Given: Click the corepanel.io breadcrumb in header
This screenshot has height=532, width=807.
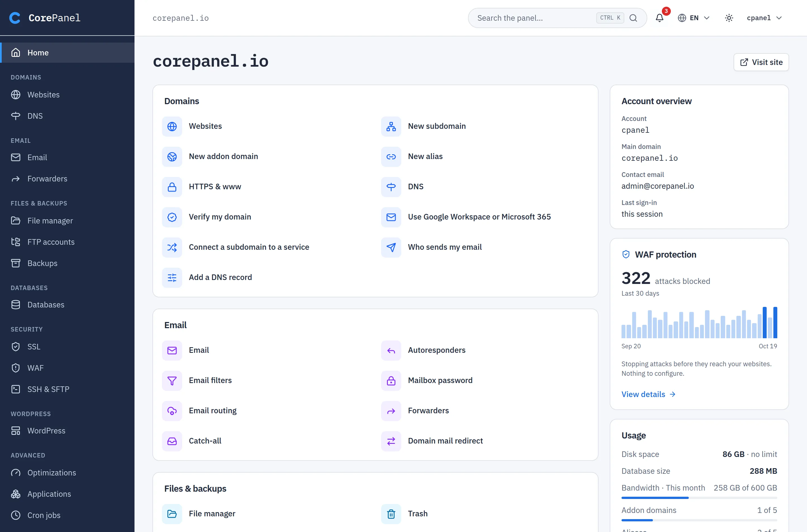Looking at the screenshot, I should point(181,18).
